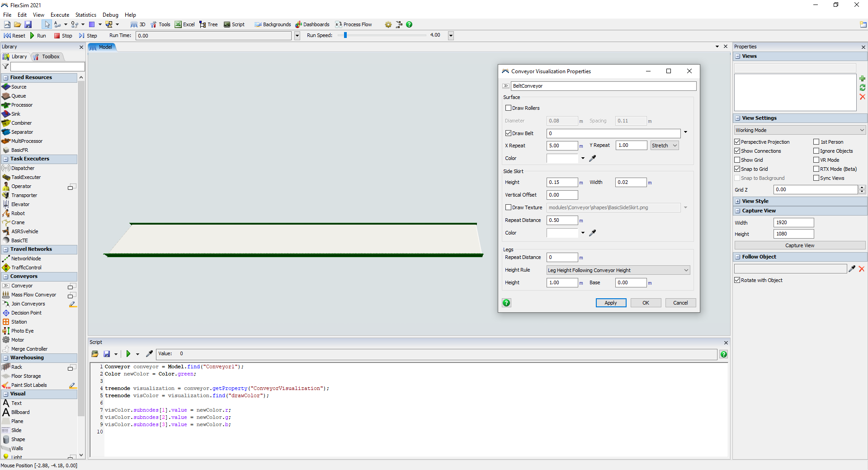The image size is (868, 470).
Task: Run the script with green play icon
Action: [x=128, y=354]
